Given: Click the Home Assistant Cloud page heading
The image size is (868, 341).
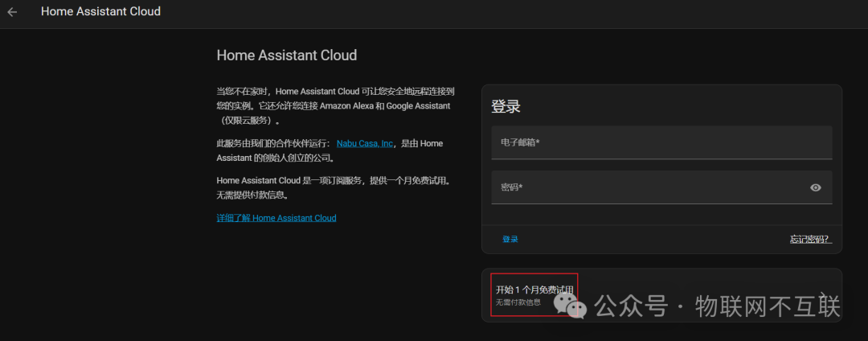Looking at the screenshot, I should coord(287,55).
